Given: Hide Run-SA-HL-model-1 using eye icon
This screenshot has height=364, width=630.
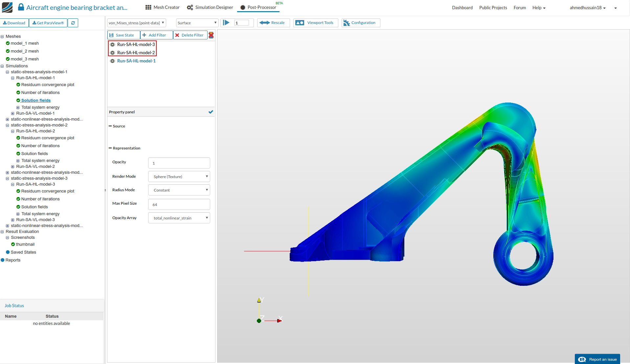Looking at the screenshot, I should coord(112,61).
